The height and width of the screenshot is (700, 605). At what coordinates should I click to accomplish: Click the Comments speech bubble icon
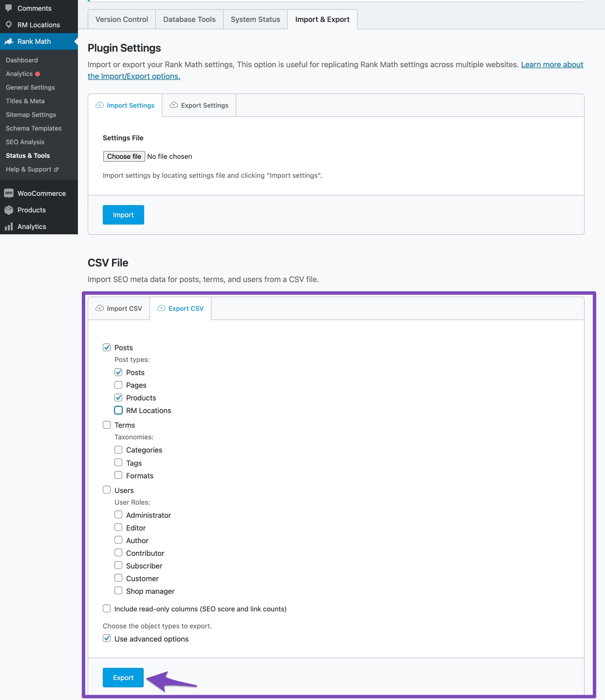tap(9, 8)
